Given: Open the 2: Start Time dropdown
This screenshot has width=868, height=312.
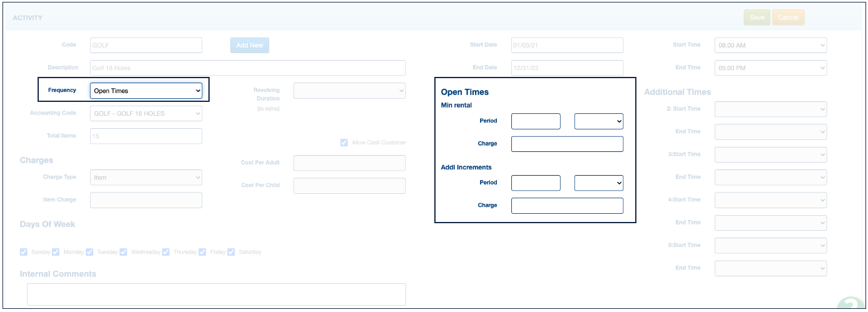Looking at the screenshot, I should click(x=770, y=109).
